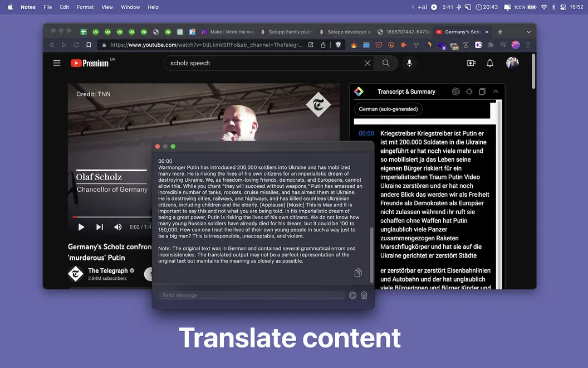Click the 'Send message' input field
This screenshot has width=588, height=368.
[251, 296]
